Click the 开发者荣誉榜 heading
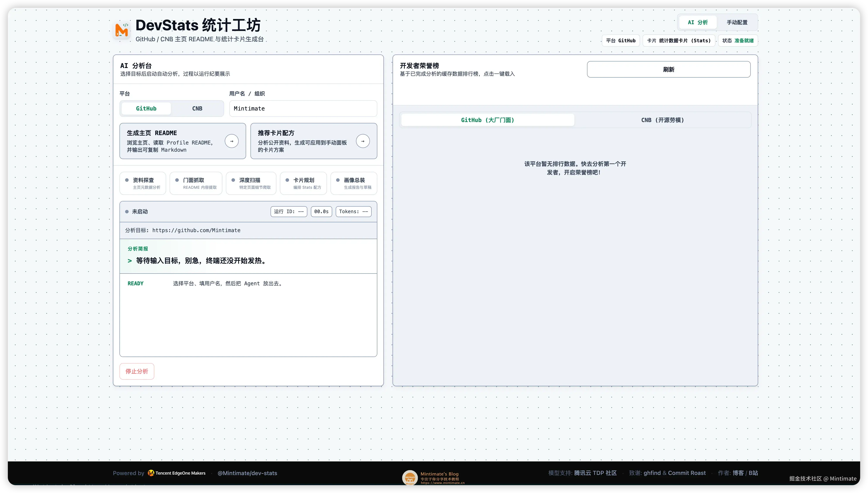 (419, 66)
